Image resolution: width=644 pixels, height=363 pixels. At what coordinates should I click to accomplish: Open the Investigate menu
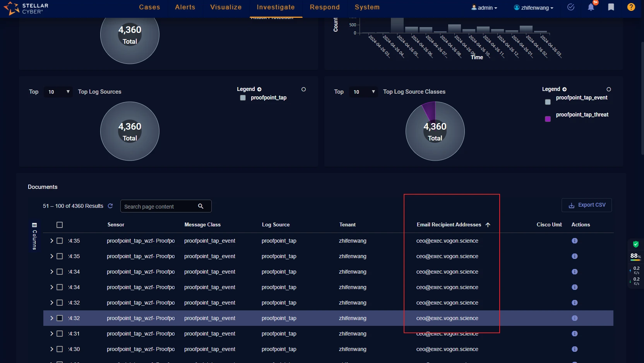[x=276, y=7]
